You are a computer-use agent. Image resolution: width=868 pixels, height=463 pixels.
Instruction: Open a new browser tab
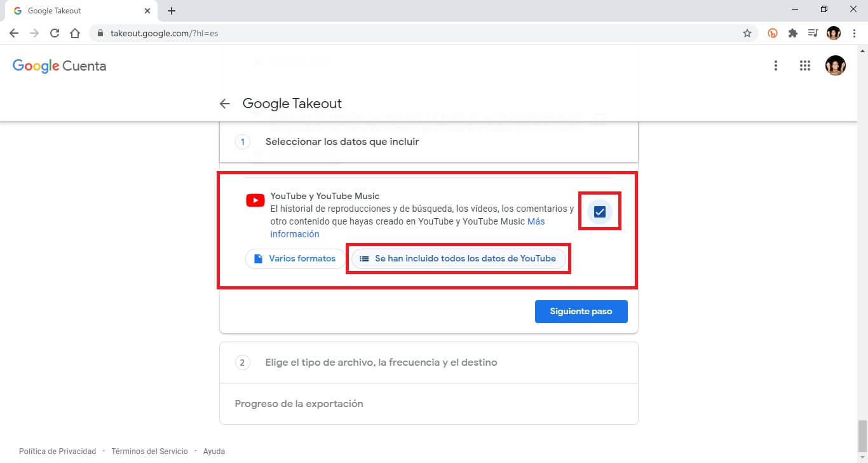[172, 11]
